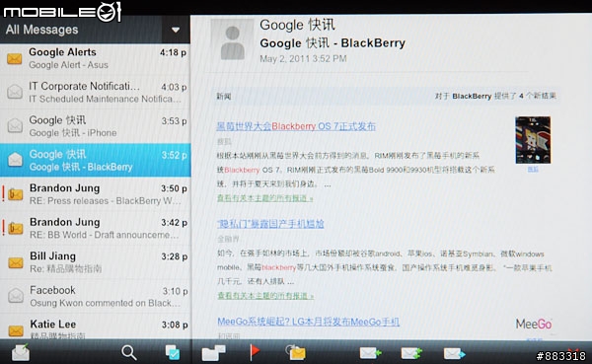Expand the All Messages dropdown arrow
Image resolution: width=592 pixels, height=364 pixels.
pos(176,30)
